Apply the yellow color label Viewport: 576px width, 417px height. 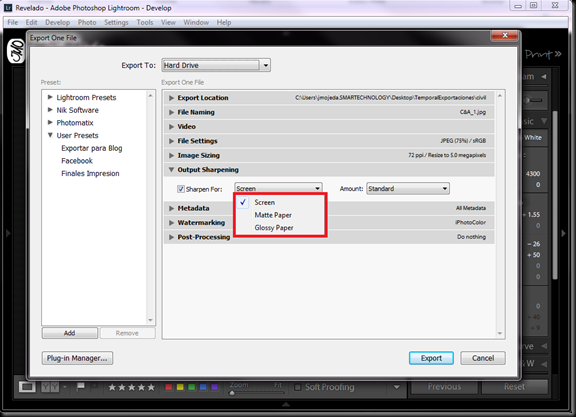pyautogui.click(x=180, y=387)
